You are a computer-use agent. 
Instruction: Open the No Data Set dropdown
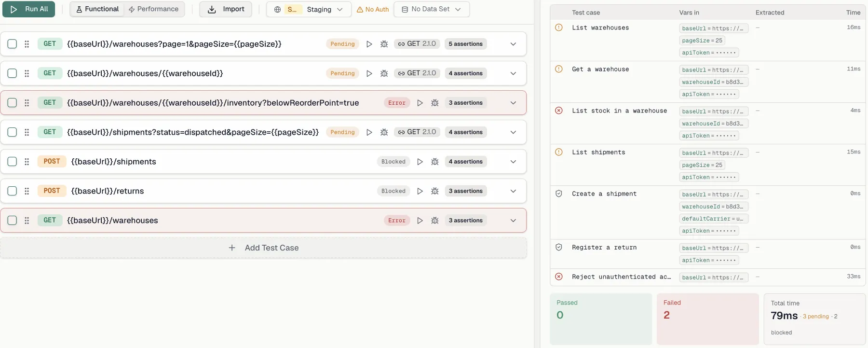pyautogui.click(x=432, y=9)
